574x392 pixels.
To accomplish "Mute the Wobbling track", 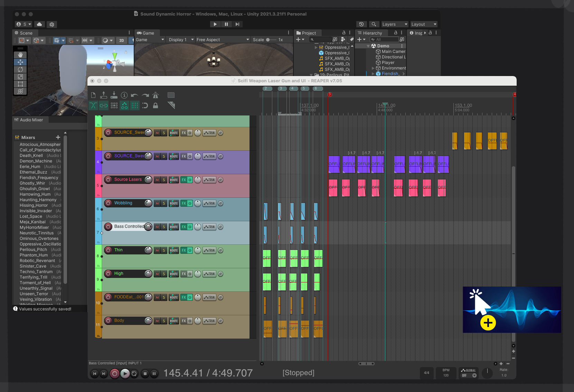I will 157,203.
